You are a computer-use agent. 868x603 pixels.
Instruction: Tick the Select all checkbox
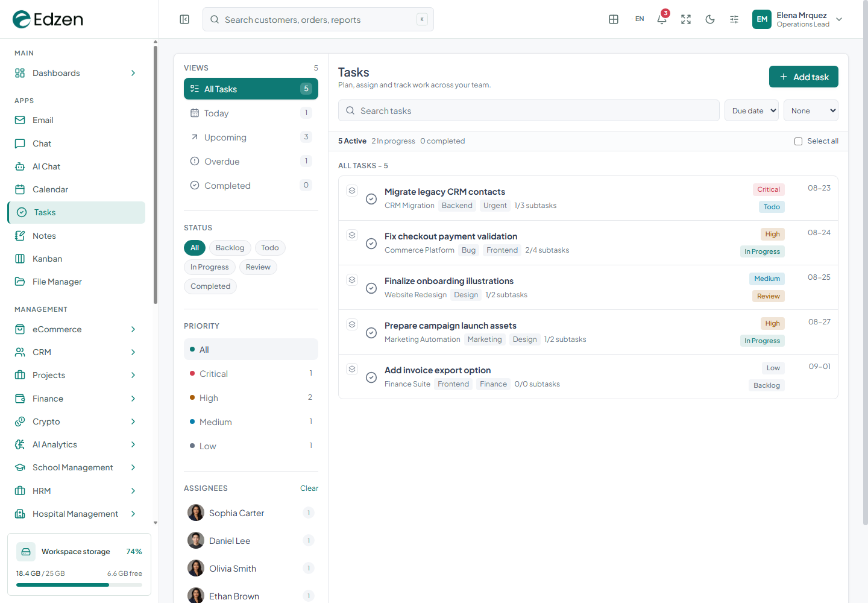[798, 141]
